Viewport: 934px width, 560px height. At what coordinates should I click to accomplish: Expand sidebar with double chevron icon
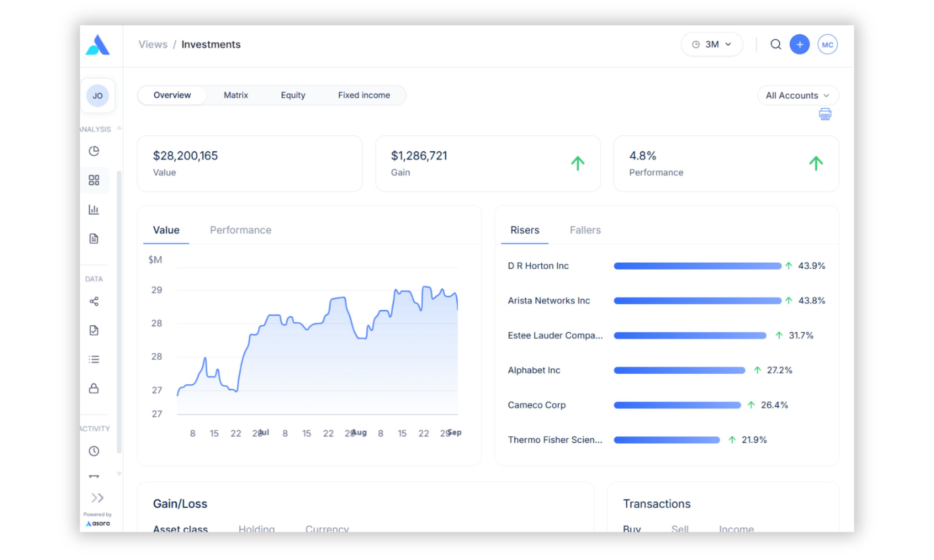coord(97,498)
